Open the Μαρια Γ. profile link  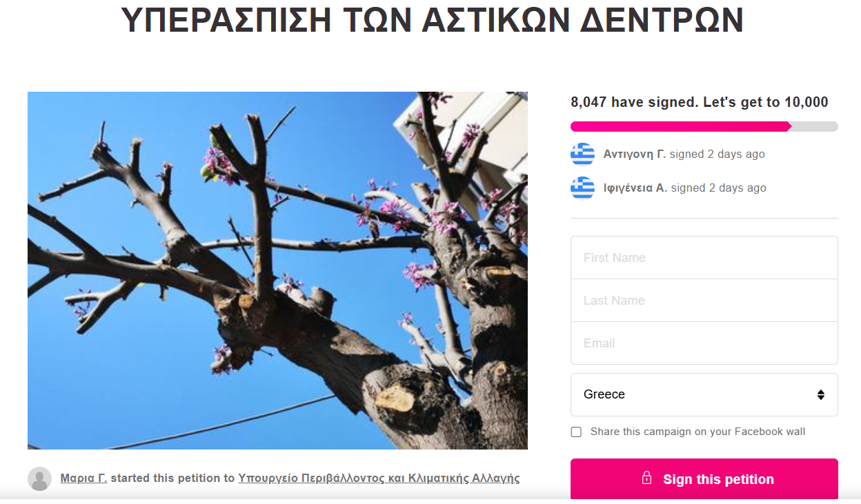83,478
